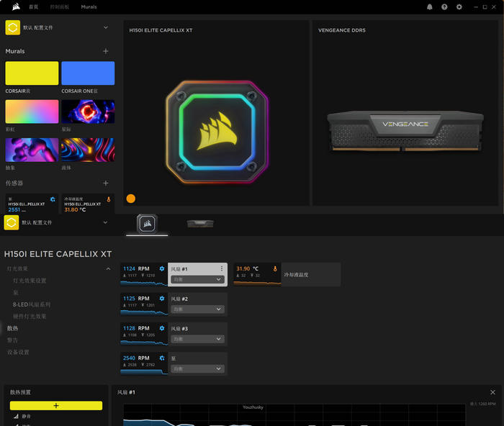Open the 设备设置 device settings section
504x426 pixels.
tap(18, 352)
